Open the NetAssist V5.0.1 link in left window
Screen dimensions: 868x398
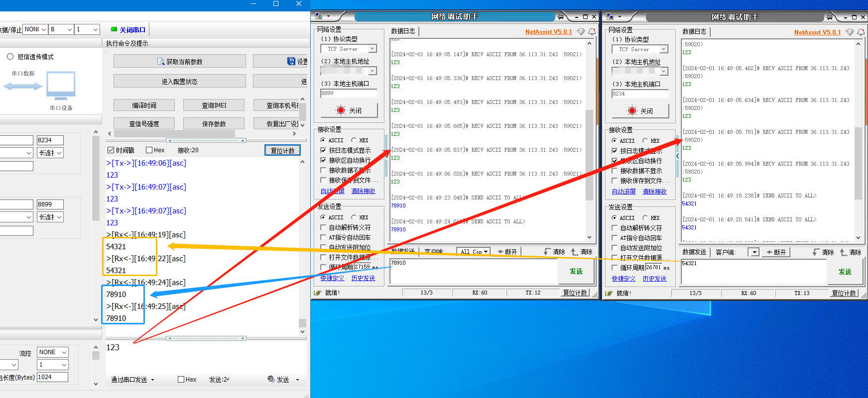coord(548,32)
